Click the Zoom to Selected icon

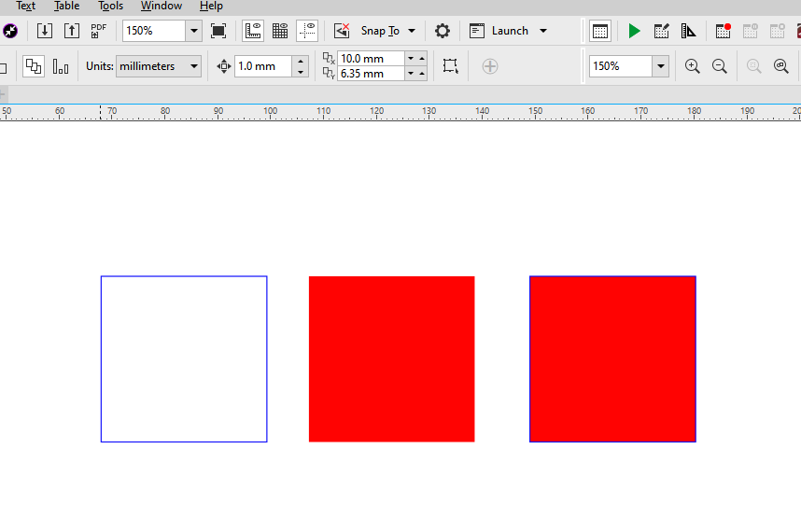click(x=753, y=66)
